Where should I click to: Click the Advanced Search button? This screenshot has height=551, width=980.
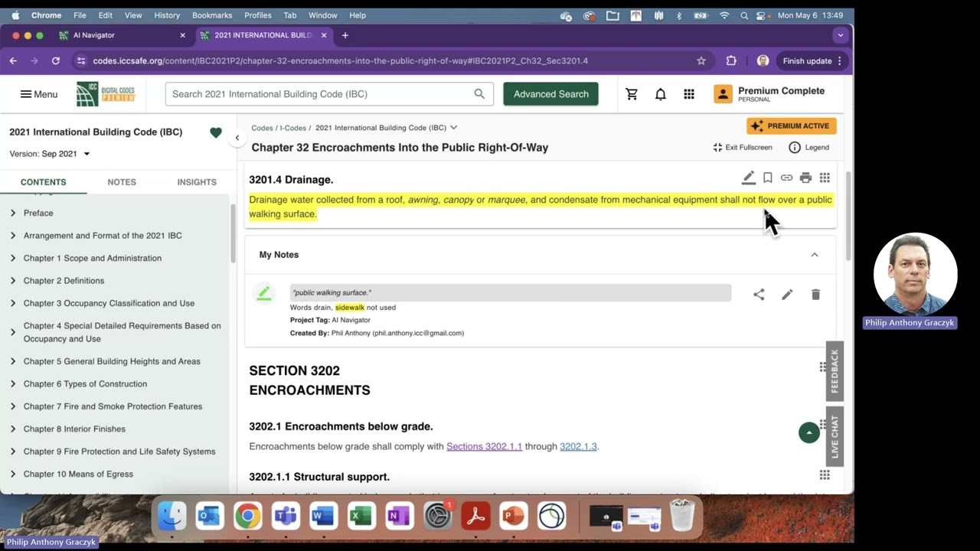click(550, 94)
